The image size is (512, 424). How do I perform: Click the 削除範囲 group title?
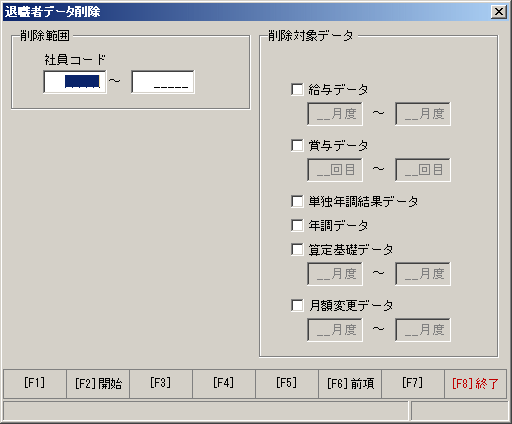coord(45,36)
